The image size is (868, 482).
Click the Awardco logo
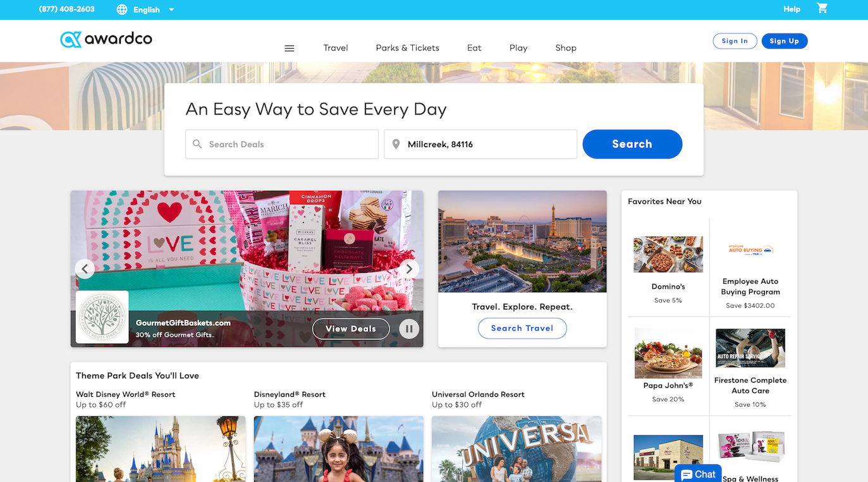[106, 39]
